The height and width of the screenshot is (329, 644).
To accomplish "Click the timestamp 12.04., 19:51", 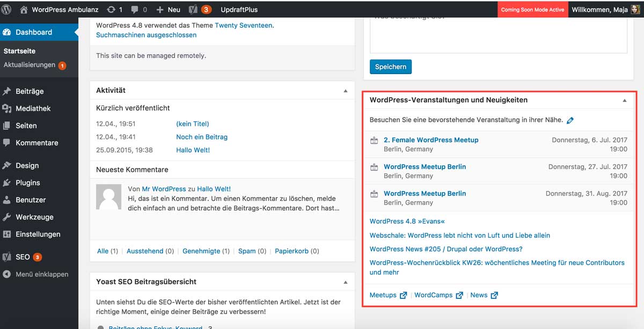I will click(x=116, y=123).
